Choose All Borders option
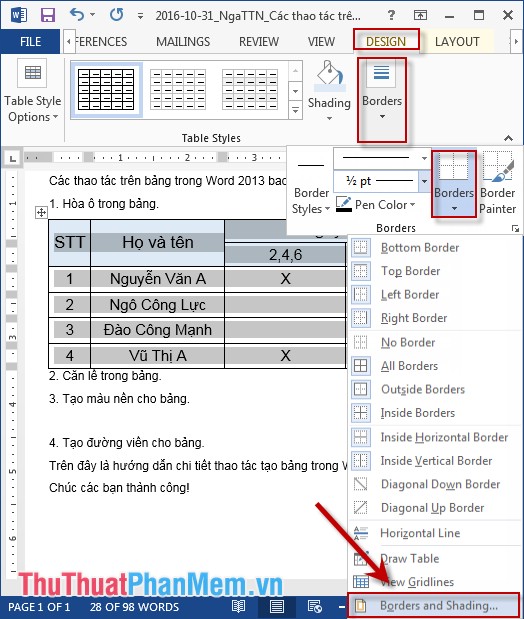524x619 pixels. pyautogui.click(x=435, y=366)
